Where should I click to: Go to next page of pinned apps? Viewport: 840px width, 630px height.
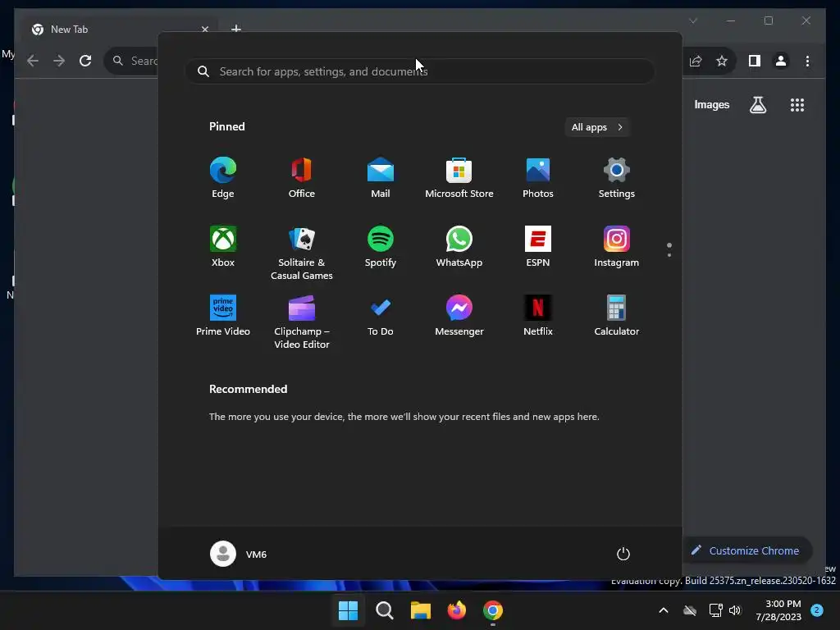tap(669, 255)
